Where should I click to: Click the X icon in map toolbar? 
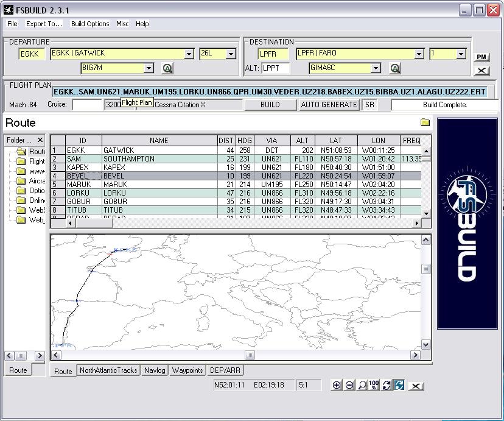[416, 386]
